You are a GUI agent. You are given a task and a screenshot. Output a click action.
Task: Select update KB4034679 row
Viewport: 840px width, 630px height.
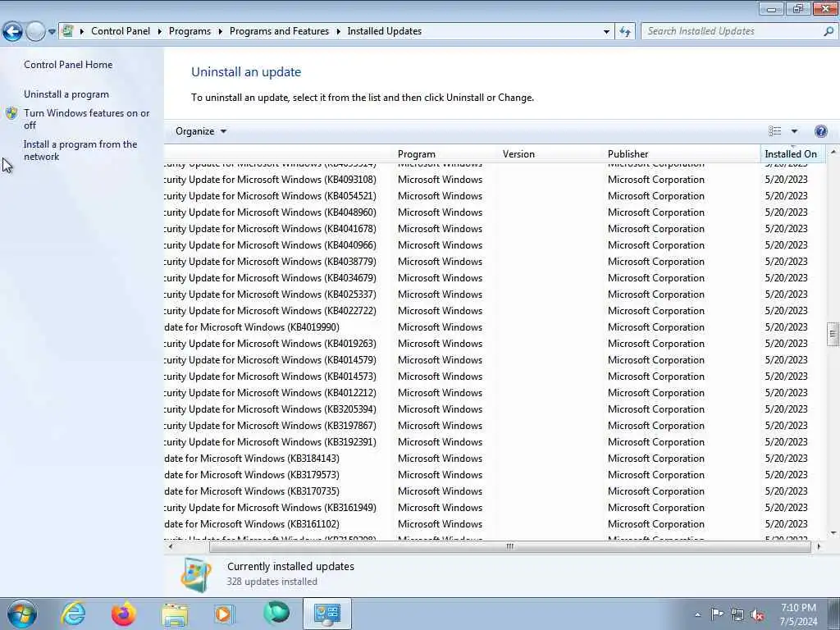tap(495, 278)
